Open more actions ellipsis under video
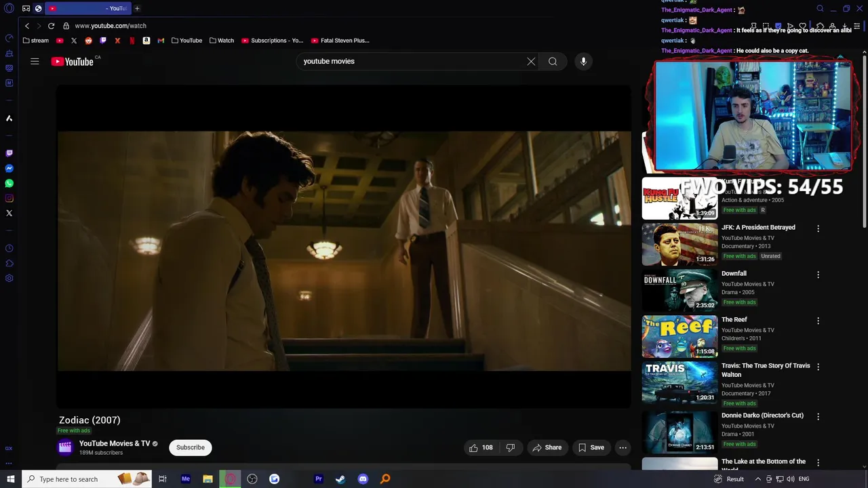The image size is (868, 488). 623,447
